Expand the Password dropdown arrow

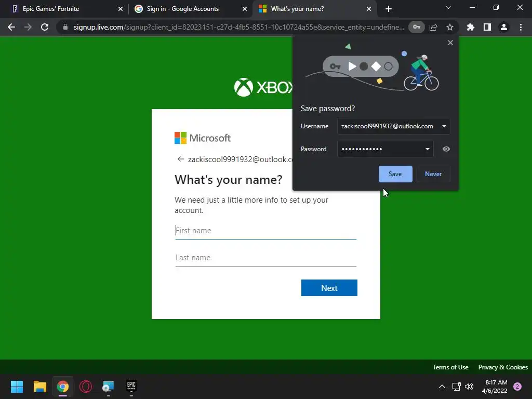(x=427, y=149)
